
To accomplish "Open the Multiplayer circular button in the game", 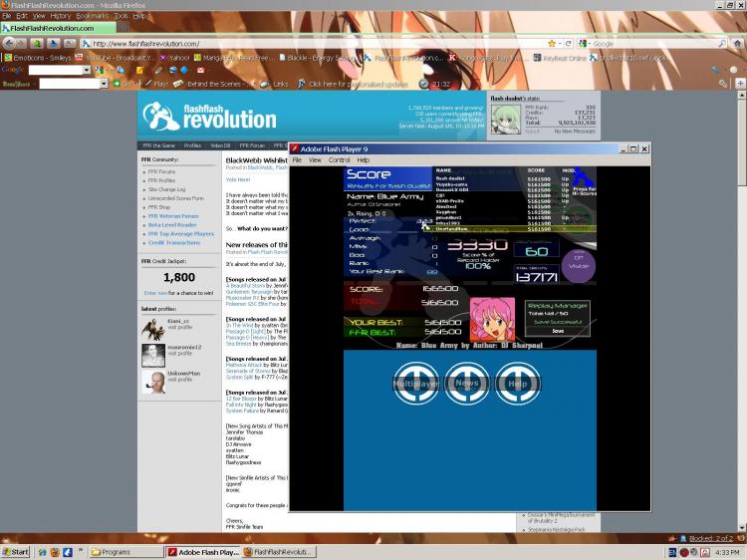I will 416,384.
